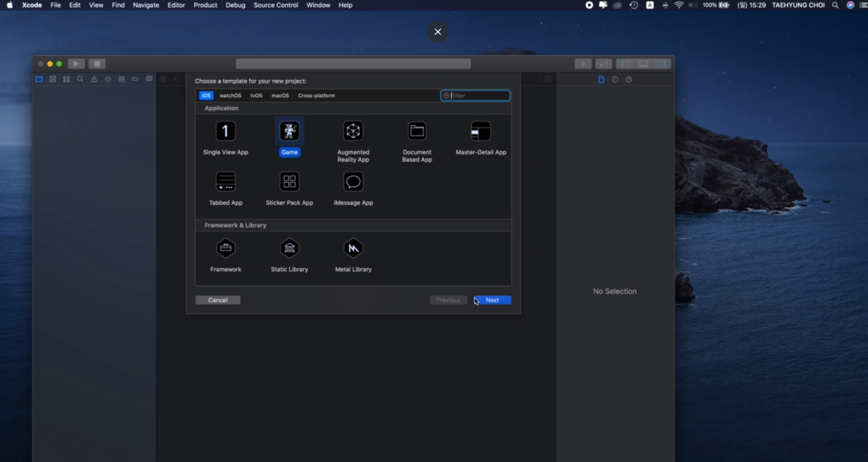The height and width of the screenshot is (462, 868).
Task: Click the code review arrows button
Action: [x=604, y=64]
